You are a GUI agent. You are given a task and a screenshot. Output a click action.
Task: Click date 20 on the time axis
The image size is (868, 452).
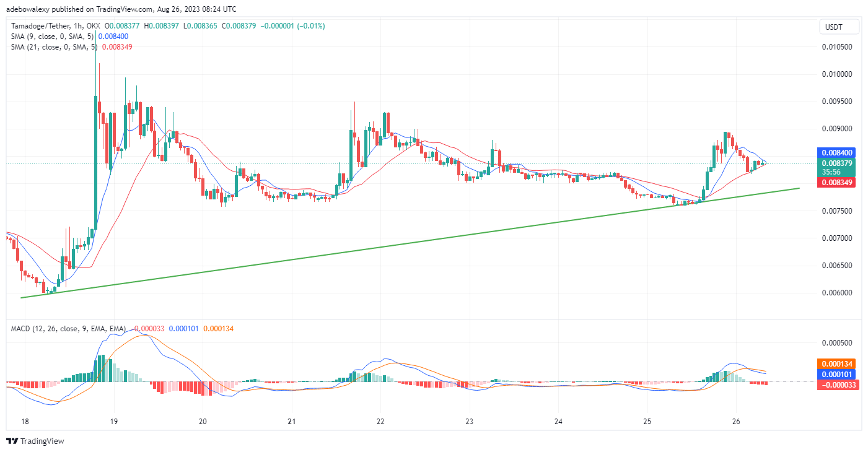click(203, 421)
